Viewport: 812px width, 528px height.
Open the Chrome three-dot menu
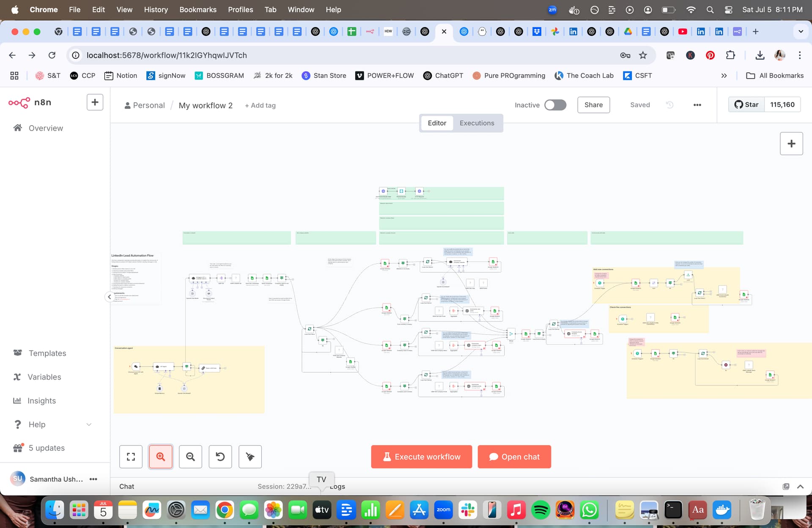pyautogui.click(x=799, y=55)
